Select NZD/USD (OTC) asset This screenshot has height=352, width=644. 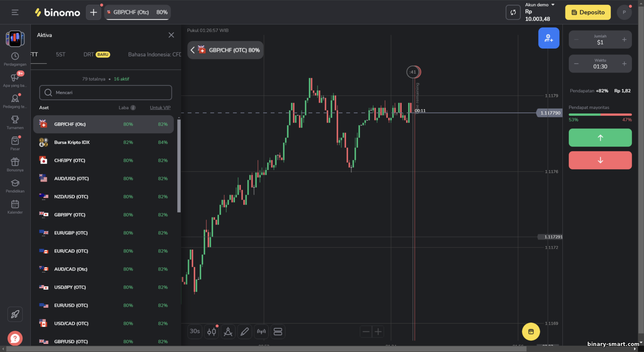103,197
